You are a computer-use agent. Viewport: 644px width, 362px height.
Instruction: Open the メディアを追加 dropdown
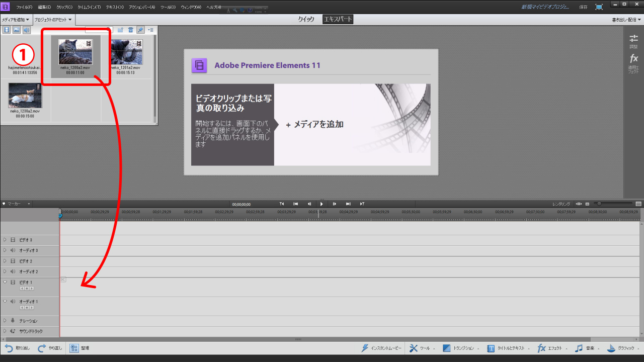16,20
